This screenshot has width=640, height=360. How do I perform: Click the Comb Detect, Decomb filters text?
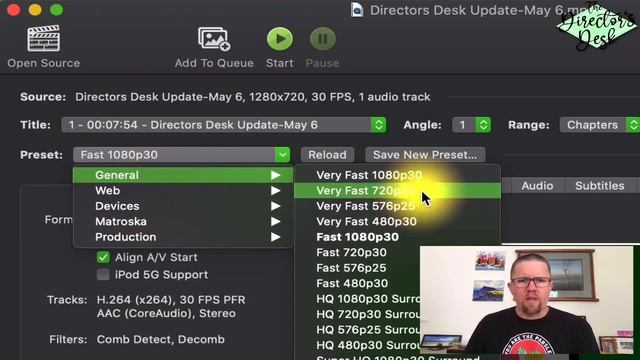click(160, 340)
